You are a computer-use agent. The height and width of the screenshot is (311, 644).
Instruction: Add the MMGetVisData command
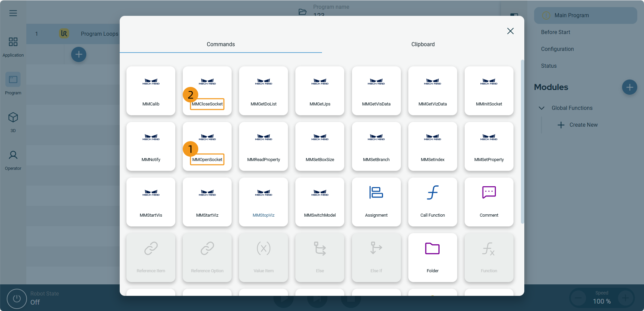coord(376,91)
